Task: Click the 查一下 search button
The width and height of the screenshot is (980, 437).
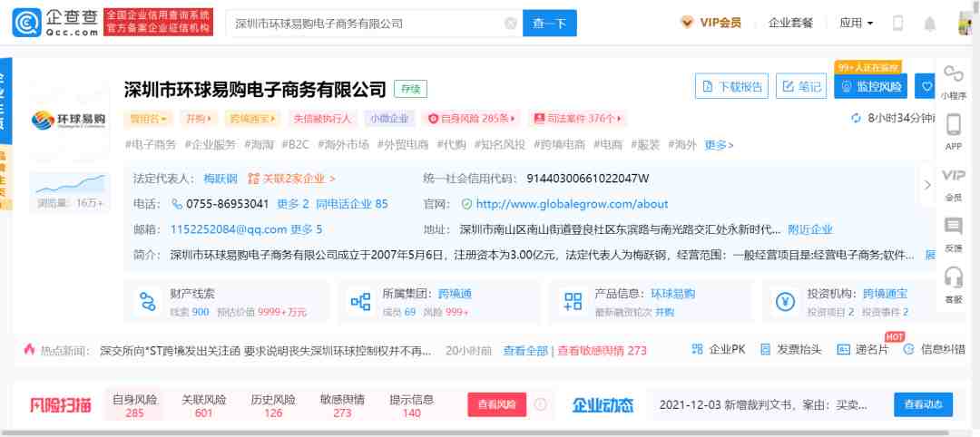Action: point(549,23)
